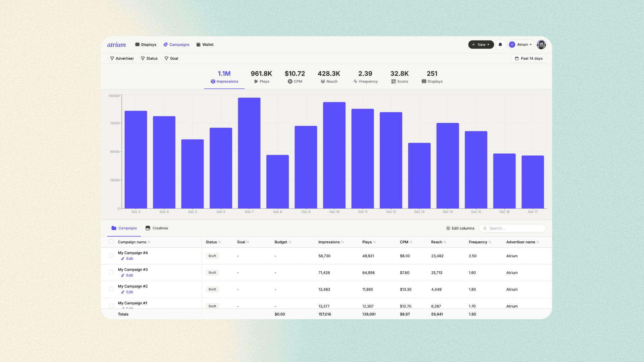
Task: Switch to the Creatives tab
Action: click(157, 228)
